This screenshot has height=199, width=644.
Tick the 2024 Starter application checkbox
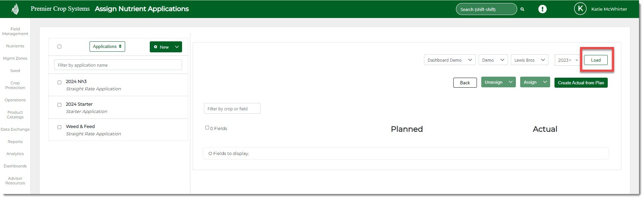(60, 105)
